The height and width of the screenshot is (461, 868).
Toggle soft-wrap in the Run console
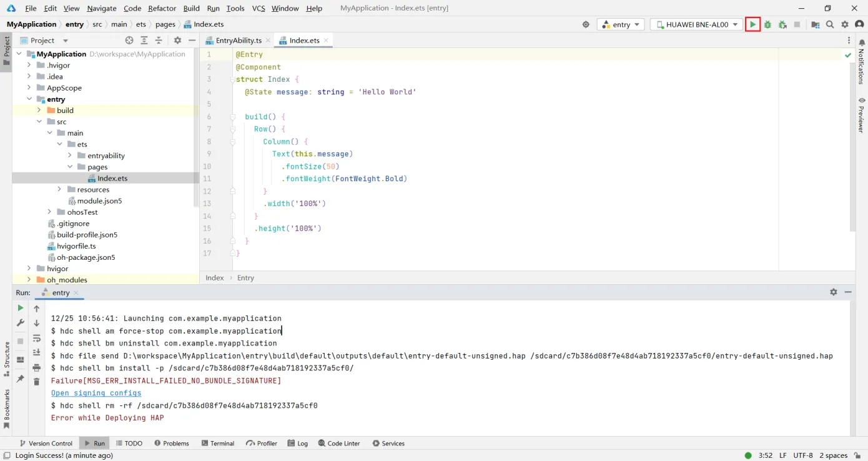click(36, 339)
